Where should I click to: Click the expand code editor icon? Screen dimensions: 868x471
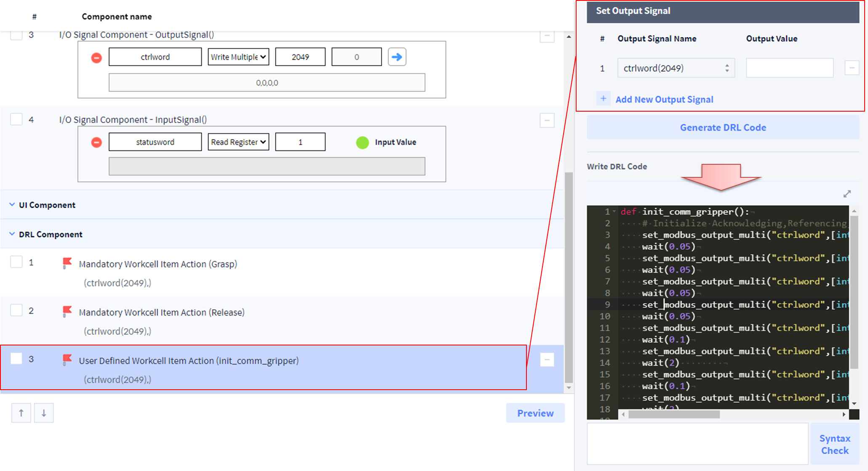point(847,194)
